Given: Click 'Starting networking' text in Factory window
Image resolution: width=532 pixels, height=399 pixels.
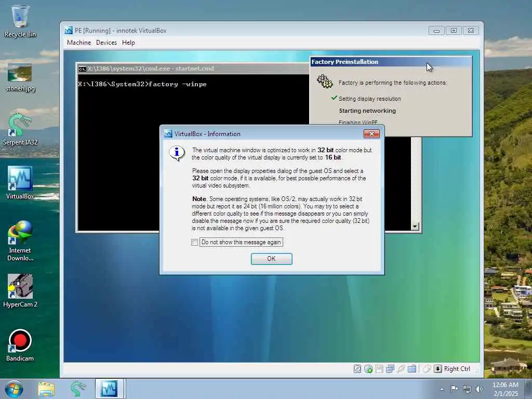Looking at the screenshot, I should click(x=367, y=111).
